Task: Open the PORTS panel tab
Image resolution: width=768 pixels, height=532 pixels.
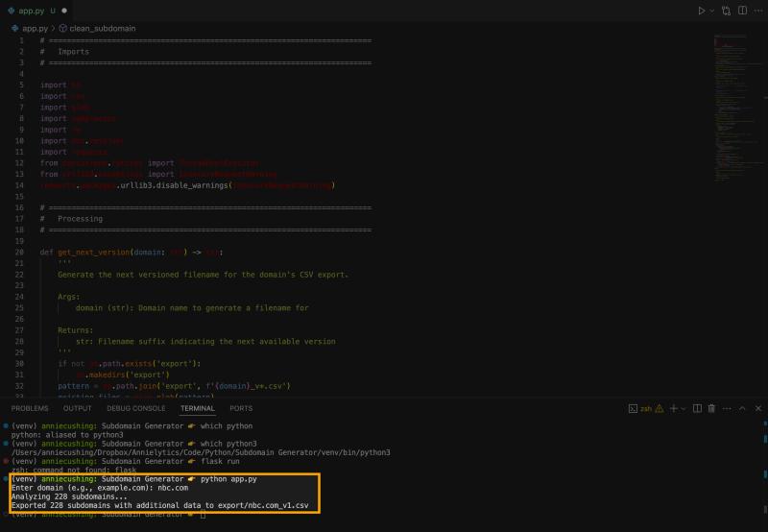Action: click(x=241, y=408)
